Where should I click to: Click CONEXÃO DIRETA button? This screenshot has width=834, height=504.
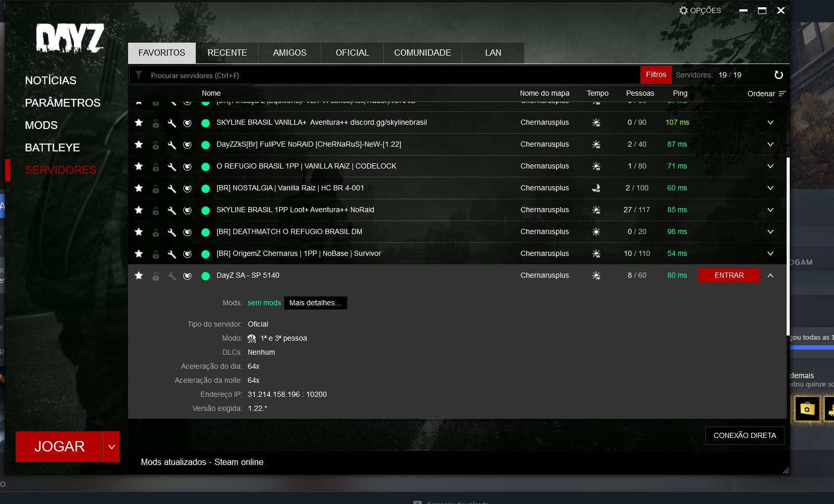(x=744, y=436)
